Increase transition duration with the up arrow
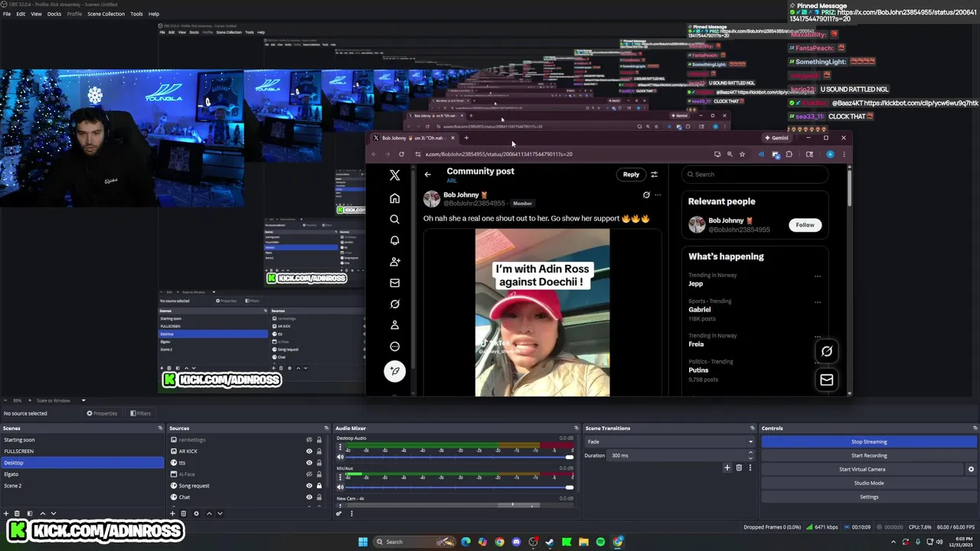This screenshot has height=551, width=980. tap(750, 453)
